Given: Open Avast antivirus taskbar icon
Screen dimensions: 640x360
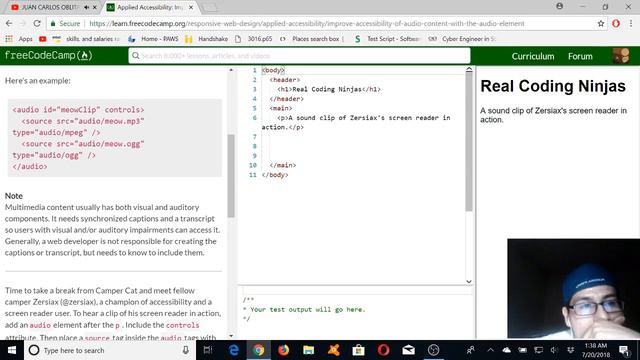Looking at the screenshot, I should [x=333, y=350].
